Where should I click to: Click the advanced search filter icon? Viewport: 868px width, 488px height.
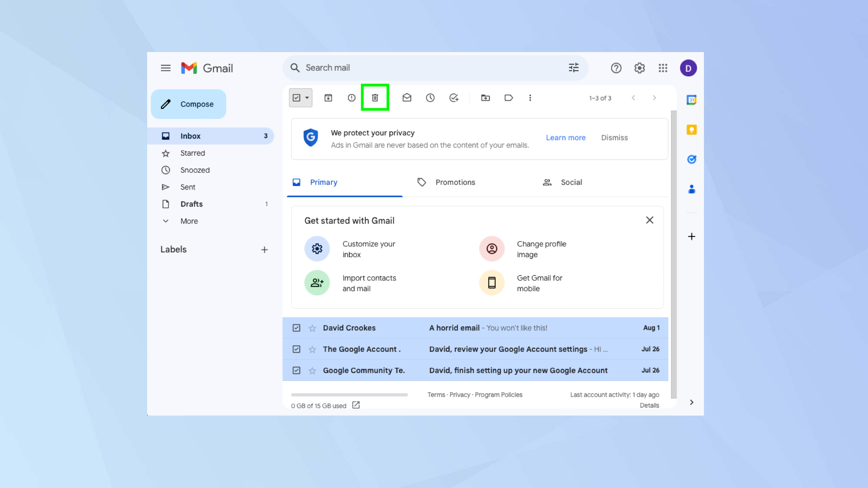pos(573,67)
